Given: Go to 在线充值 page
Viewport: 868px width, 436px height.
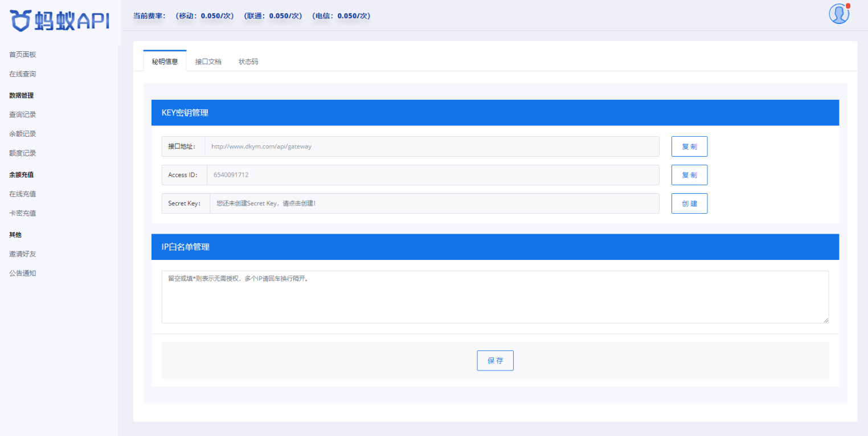Looking at the screenshot, I should point(23,194).
